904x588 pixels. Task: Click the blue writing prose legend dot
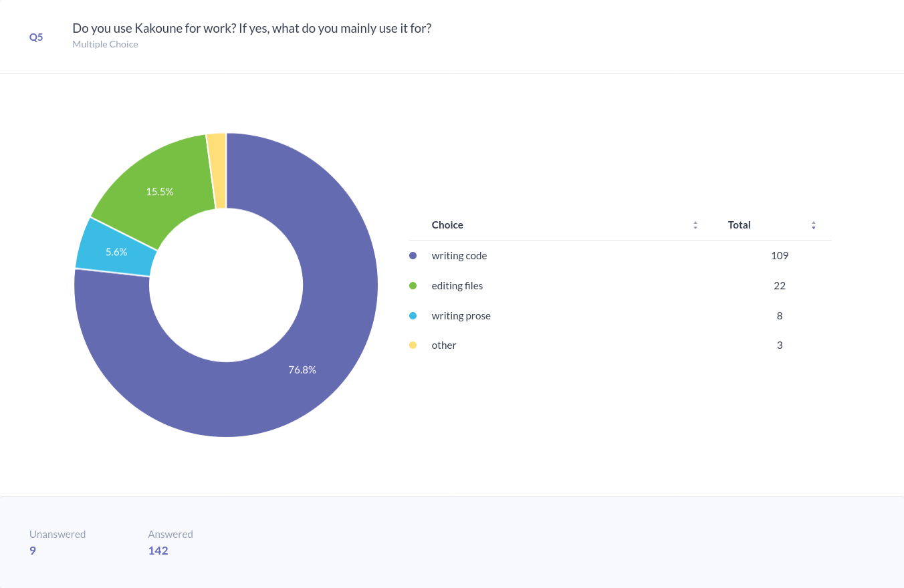[413, 315]
